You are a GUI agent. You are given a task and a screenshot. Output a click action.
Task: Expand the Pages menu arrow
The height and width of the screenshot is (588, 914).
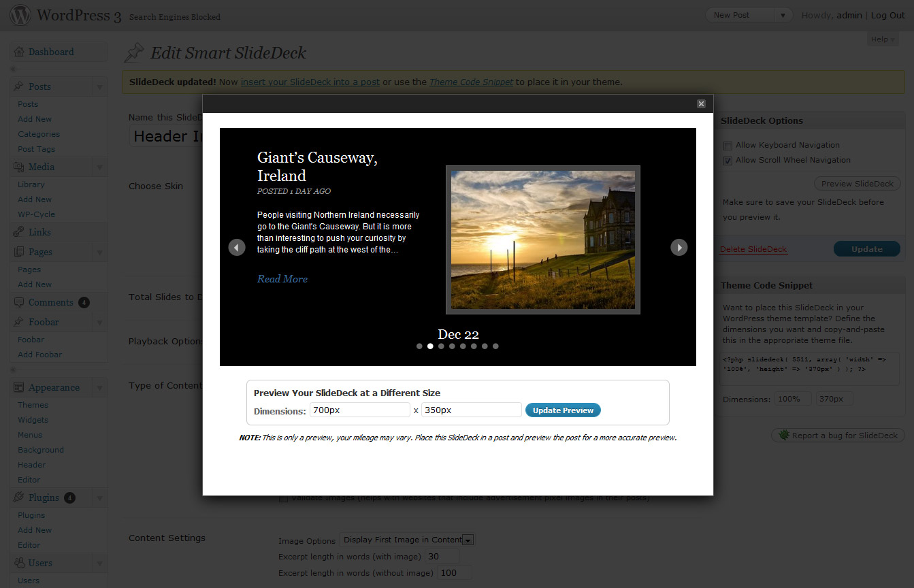(99, 252)
